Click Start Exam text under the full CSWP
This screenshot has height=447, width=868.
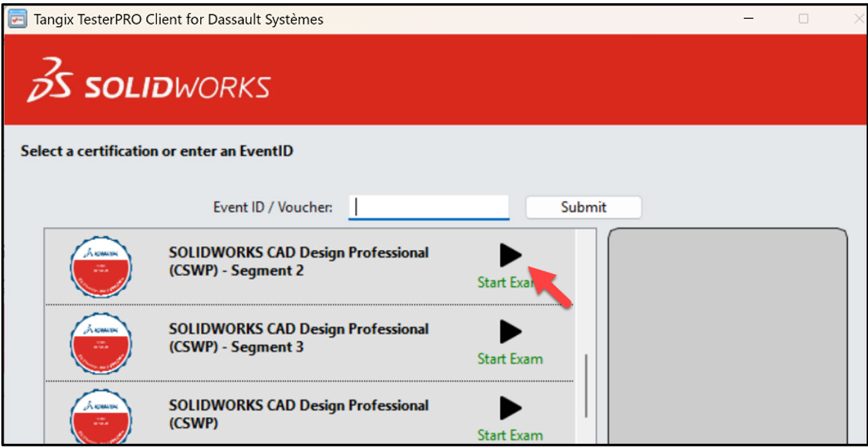[x=510, y=435]
